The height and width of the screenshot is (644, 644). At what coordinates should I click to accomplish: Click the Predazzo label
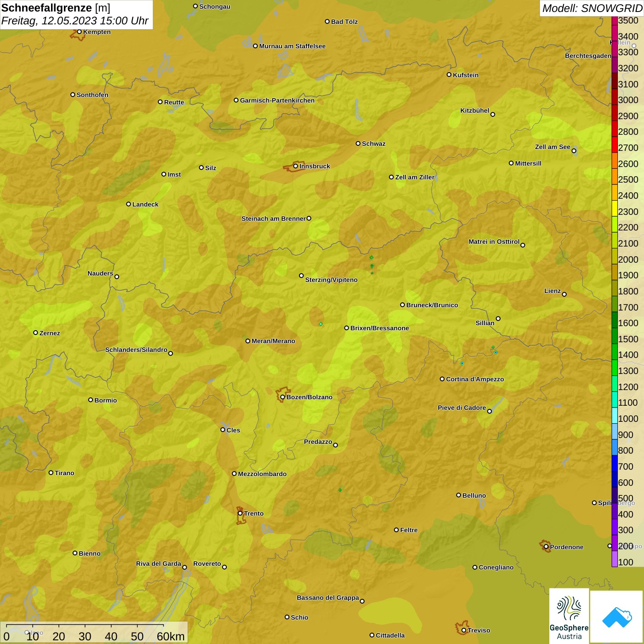(318, 442)
